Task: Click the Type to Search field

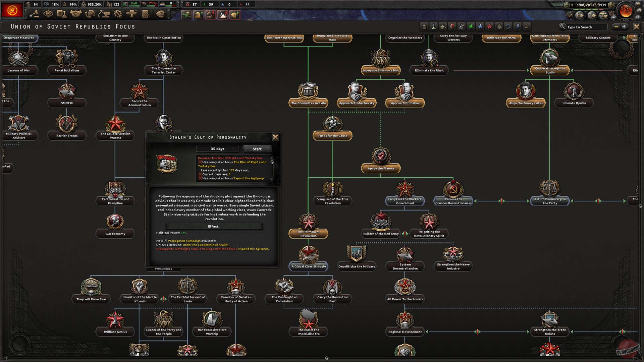Action: point(586,27)
